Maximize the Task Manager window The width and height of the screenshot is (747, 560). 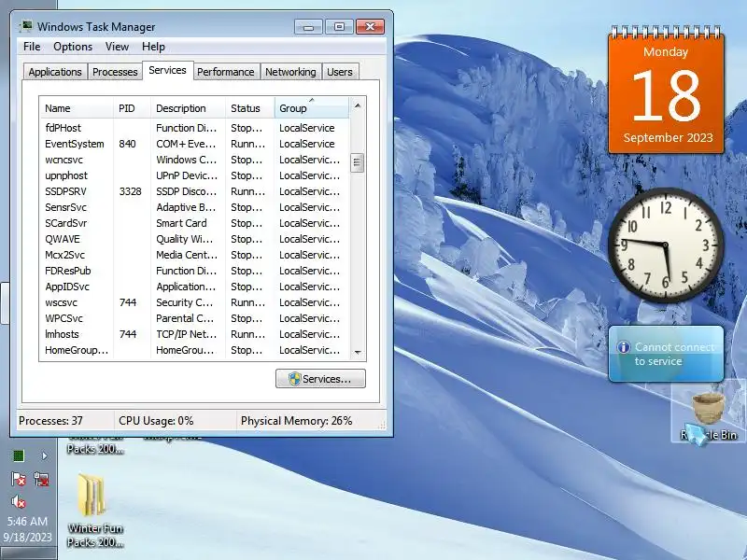[339, 27]
